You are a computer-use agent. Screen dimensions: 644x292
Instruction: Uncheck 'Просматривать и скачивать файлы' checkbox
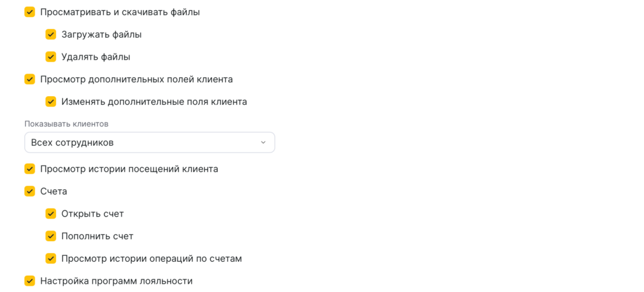click(x=30, y=12)
